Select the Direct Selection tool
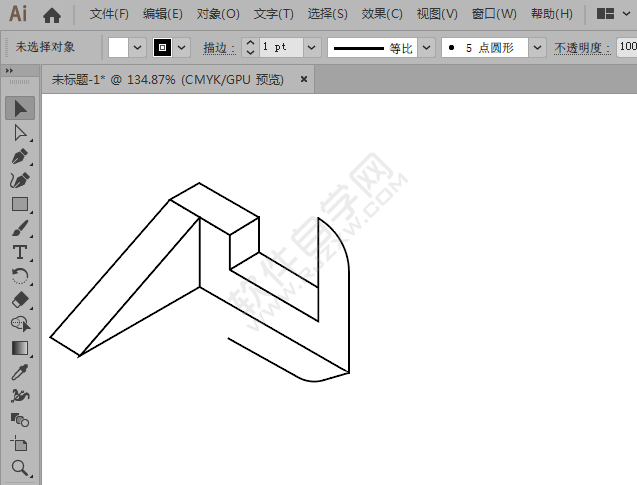637x485 pixels. tap(20, 132)
